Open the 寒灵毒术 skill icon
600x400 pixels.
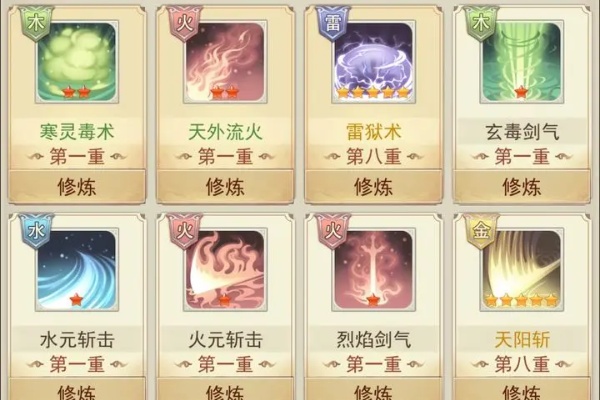point(77,62)
